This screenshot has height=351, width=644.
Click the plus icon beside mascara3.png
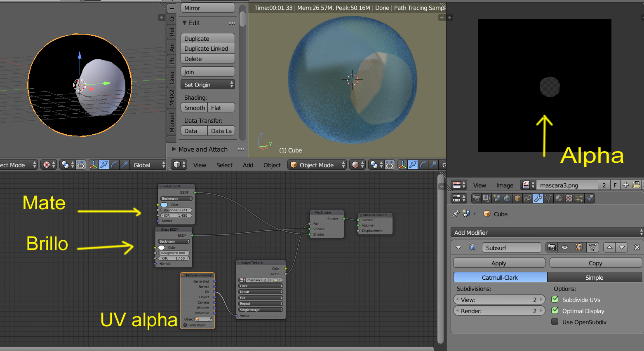coord(625,185)
